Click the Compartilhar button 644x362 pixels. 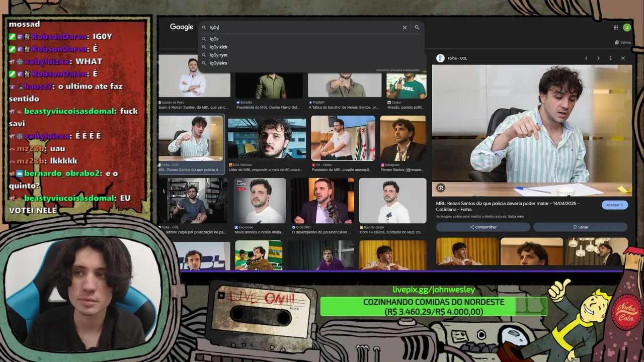tap(483, 227)
